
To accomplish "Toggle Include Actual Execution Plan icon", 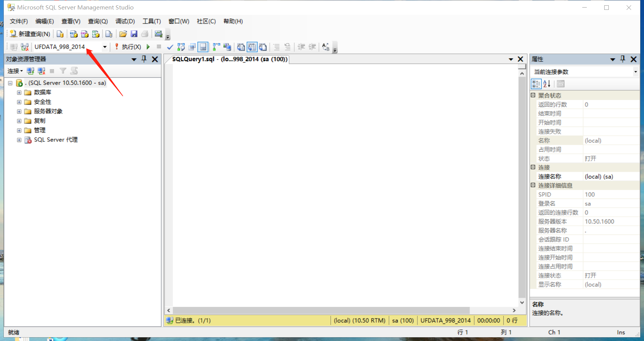I will coord(216,47).
